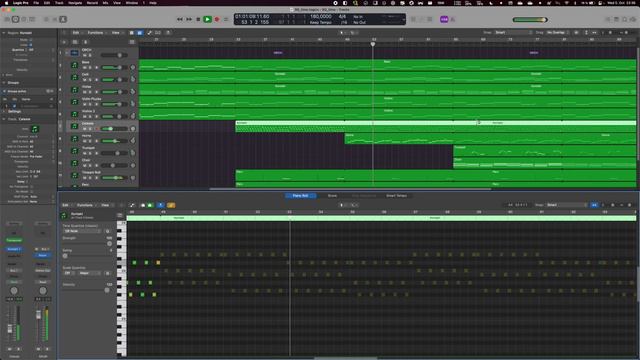
Task: Switch to the Score tab
Action: [x=332, y=196]
